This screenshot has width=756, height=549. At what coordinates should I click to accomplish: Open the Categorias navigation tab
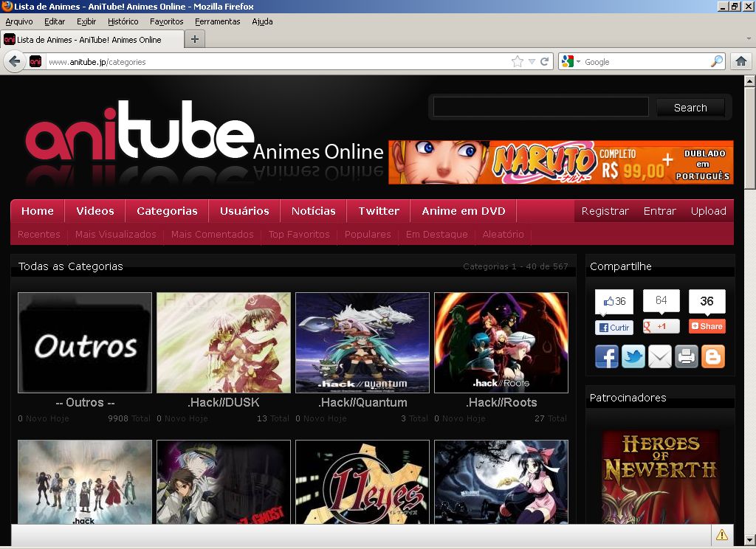(x=167, y=211)
